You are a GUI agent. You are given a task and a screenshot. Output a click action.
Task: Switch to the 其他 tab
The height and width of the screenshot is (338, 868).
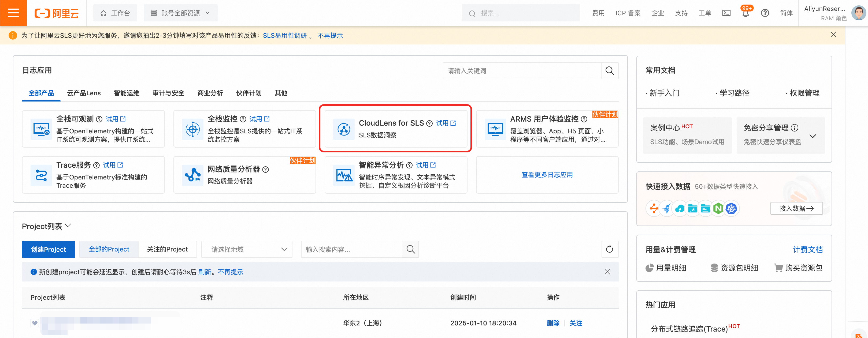pyautogui.click(x=281, y=93)
